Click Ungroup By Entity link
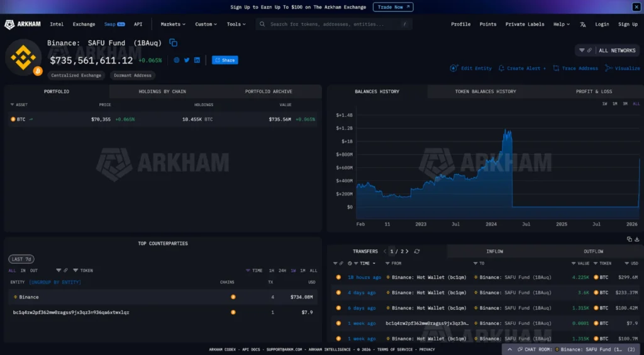The width and height of the screenshot is (644, 355). (x=55, y=282)
